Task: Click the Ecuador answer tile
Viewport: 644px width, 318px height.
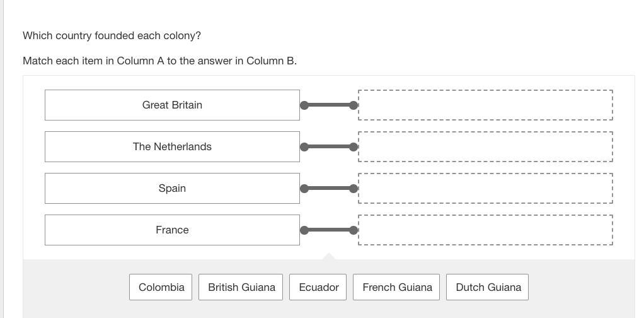Action: point(318,287)
